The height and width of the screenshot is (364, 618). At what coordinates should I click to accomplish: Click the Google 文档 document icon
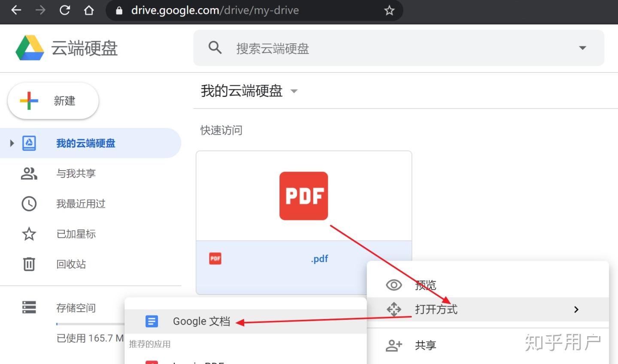coord(152,322)
